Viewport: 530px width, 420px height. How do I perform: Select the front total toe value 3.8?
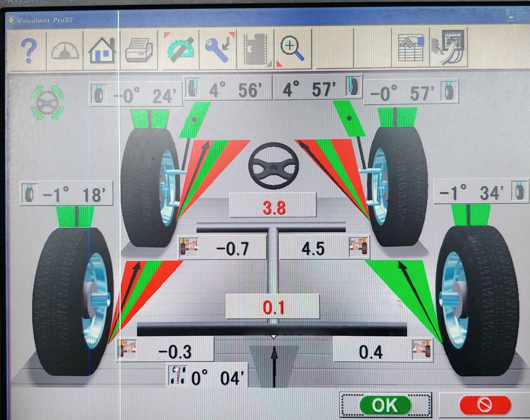click(x=273, y=208)
